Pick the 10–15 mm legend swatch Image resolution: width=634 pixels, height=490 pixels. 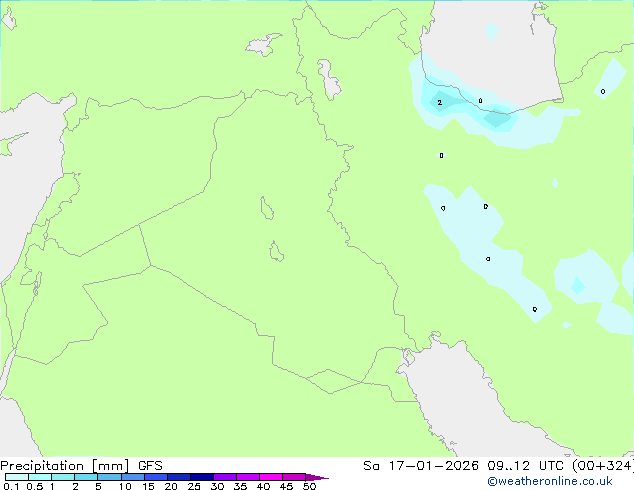(x=132, y=477)
